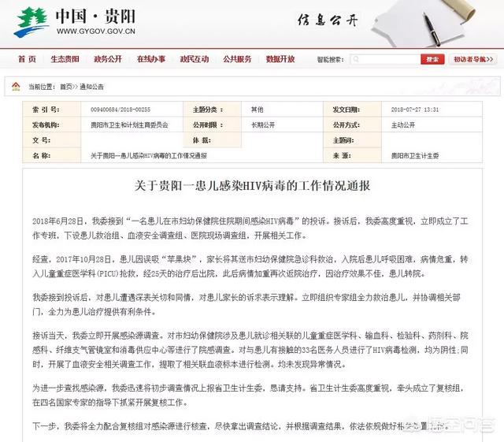Click the 来源 label cell
Viewport: 504px width, 442px height.
(x=352, y=156)
